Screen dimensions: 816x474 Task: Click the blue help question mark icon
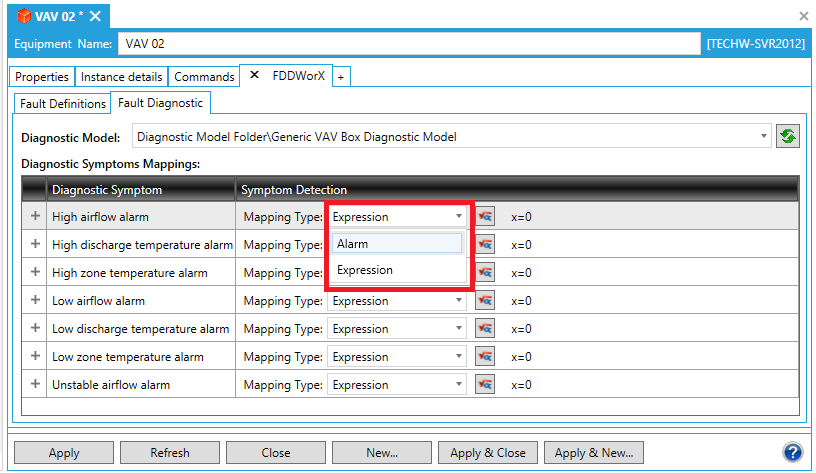coord(792,452)
